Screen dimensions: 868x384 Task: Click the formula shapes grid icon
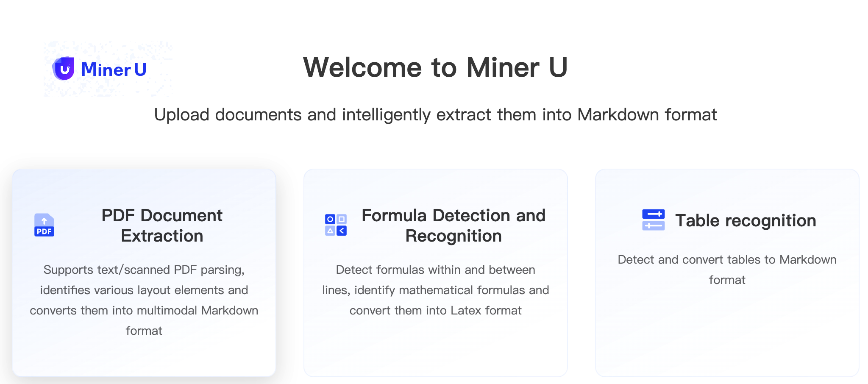[336, 225]
